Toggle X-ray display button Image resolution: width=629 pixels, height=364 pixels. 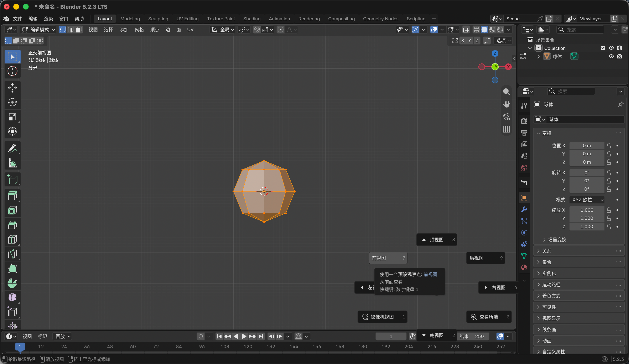(466, 30)
